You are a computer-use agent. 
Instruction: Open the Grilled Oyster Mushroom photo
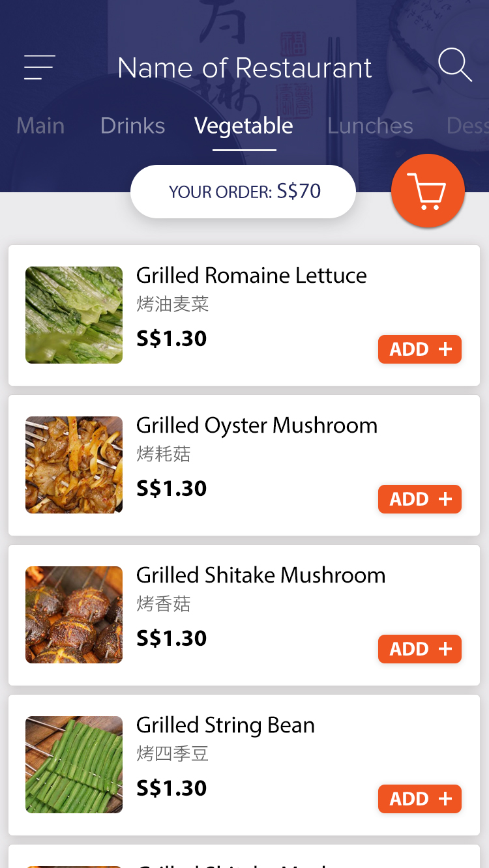click(74, 465)
